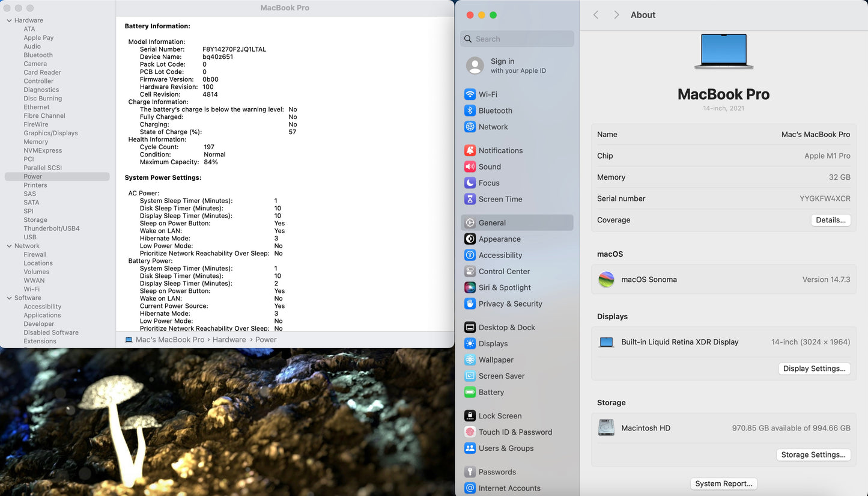Screen dimensions: 868x496
Task: Click Hardware in the bottom path bar
Action: tap(229, 340)
